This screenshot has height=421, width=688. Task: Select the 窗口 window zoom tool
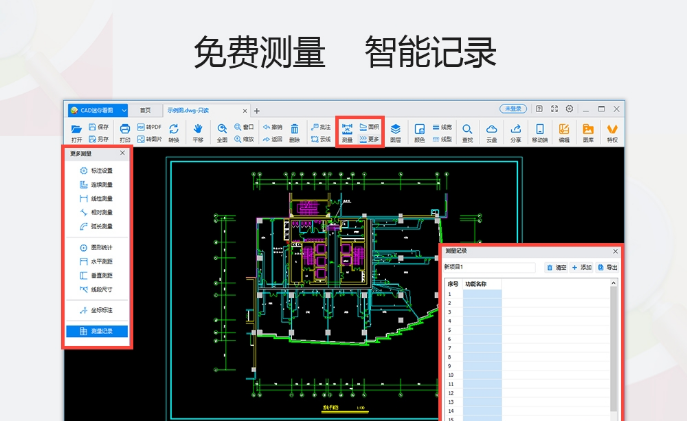pyautogui.click(x=244, y=127)
